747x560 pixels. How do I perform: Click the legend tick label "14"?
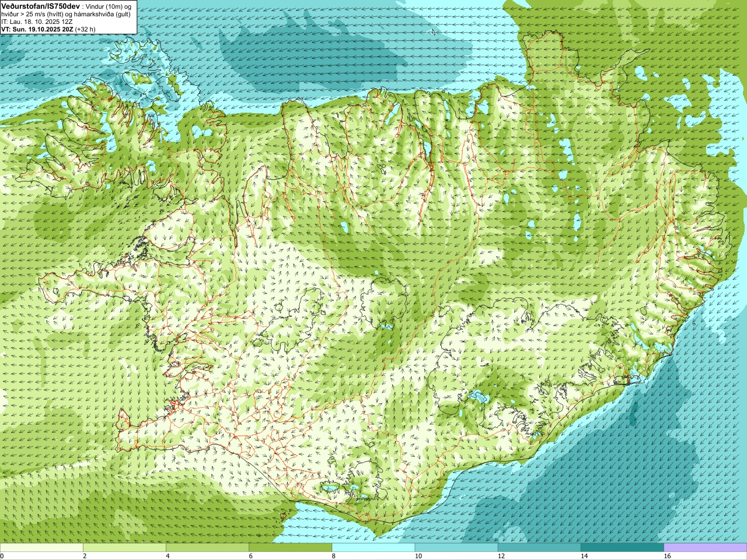[x=584, y=556]
